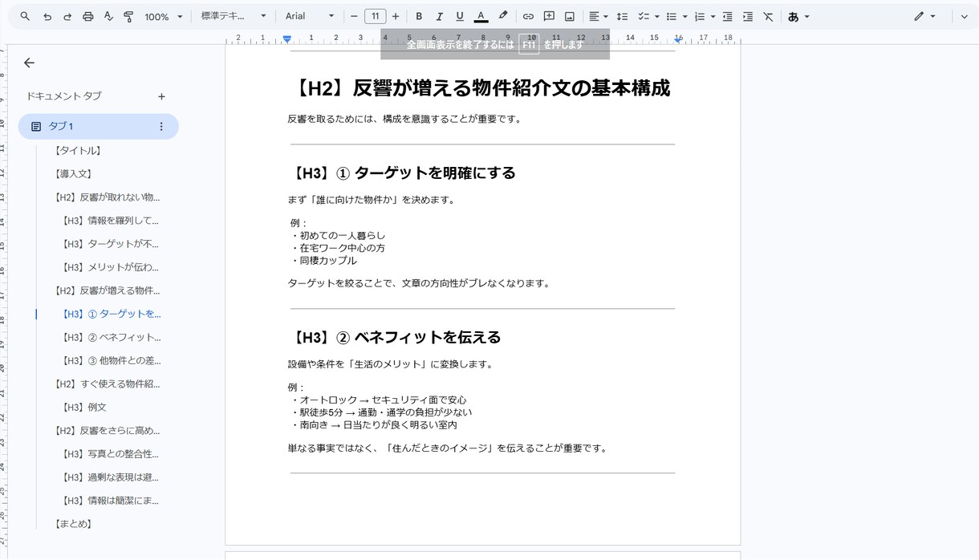This screenshot has height=560, width=979.
Task: Jump to 【H3】メリットが伝わ outline heading
Action: pos(111,267)
